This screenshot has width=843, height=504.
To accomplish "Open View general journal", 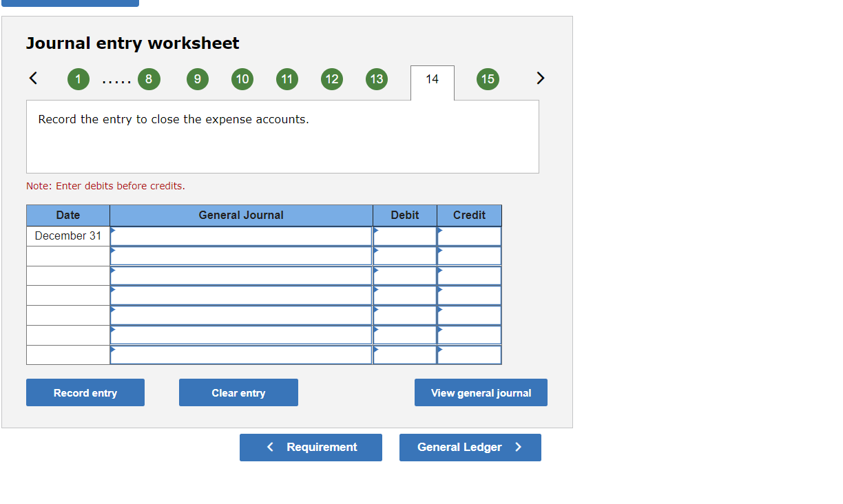I will [481, 392].
